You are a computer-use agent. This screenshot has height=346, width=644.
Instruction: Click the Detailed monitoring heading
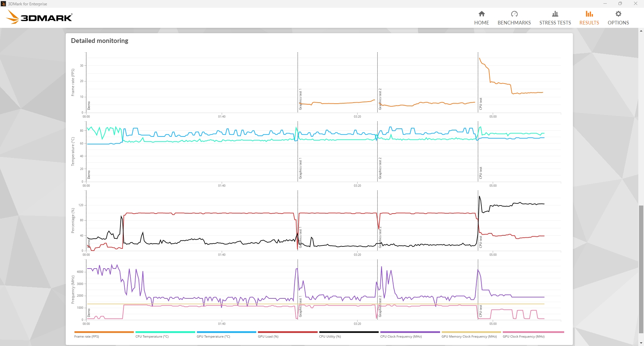(100, 41)
